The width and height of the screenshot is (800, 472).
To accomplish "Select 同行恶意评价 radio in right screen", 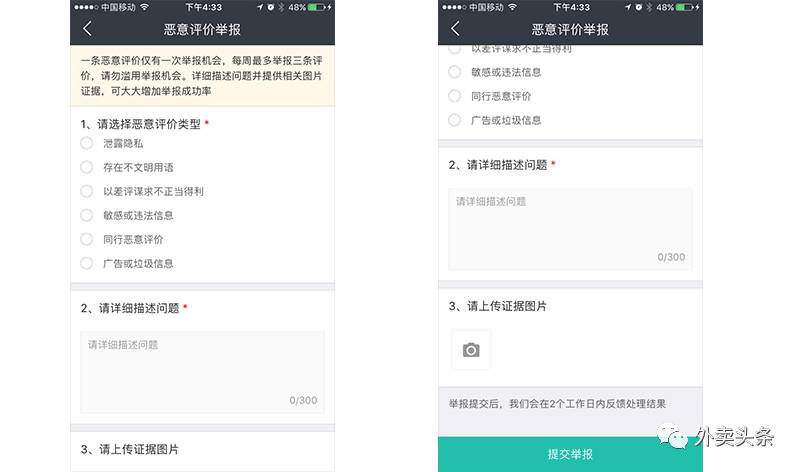I will [455, 96].
